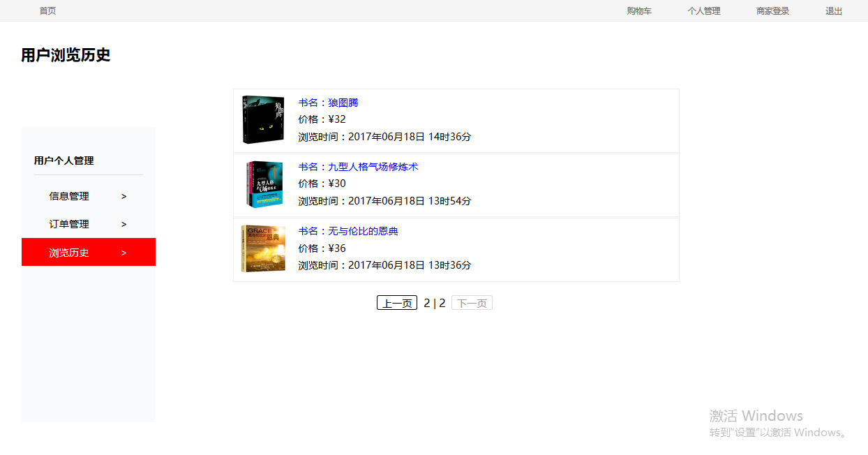The height and width of the screenshot is (455, 868).
Task: Open book cover thumbnail of 无与伦比的恩典
Action: [263, 248]
